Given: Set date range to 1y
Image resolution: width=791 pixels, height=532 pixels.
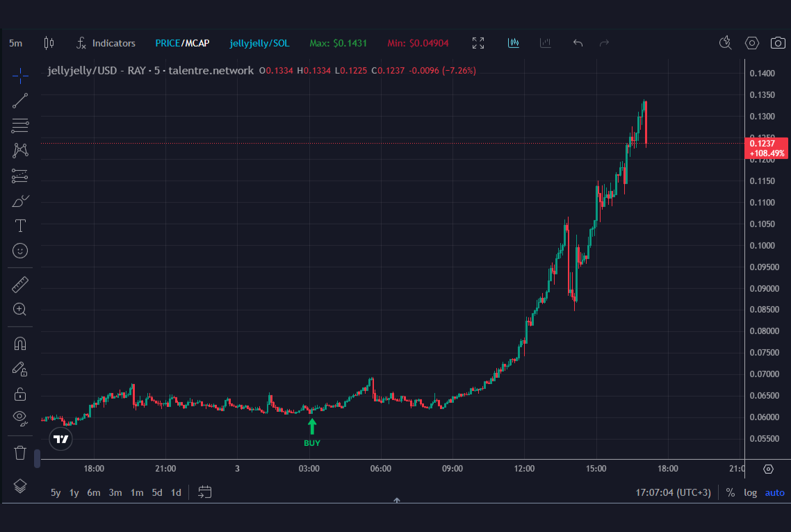Looking at the screenshot, I should [x=74, y=492].
